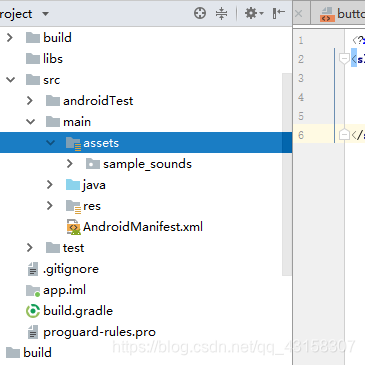Select the 'sample_sounds' tree row
Screen dimensions: 365x365
coord(146,164)
